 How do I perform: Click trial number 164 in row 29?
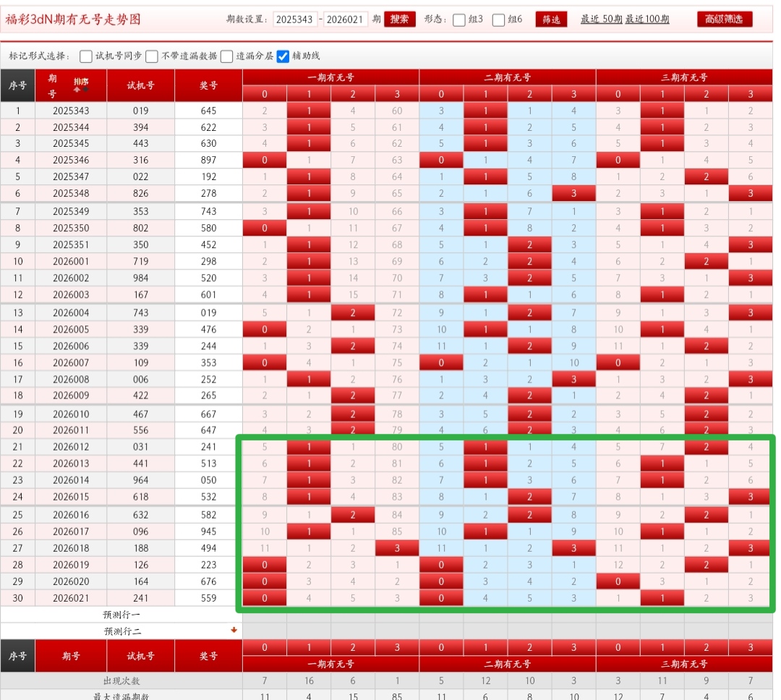pyautogui.click(x=141, y=581)
